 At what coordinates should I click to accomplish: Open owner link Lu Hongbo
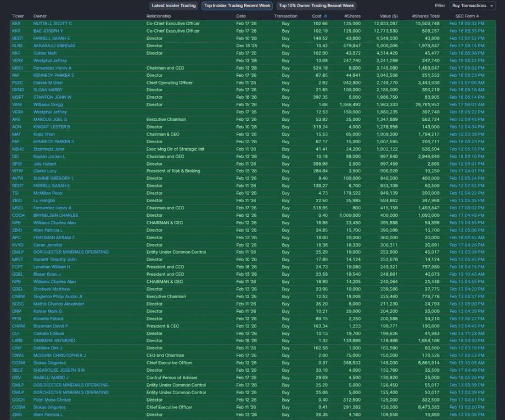44,201
